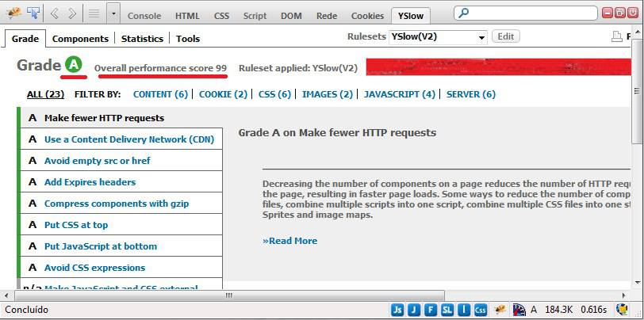Open the Rulesets YSlow(V2) dropdown
Screen dimensions: 644x320
tap(438, 37)
